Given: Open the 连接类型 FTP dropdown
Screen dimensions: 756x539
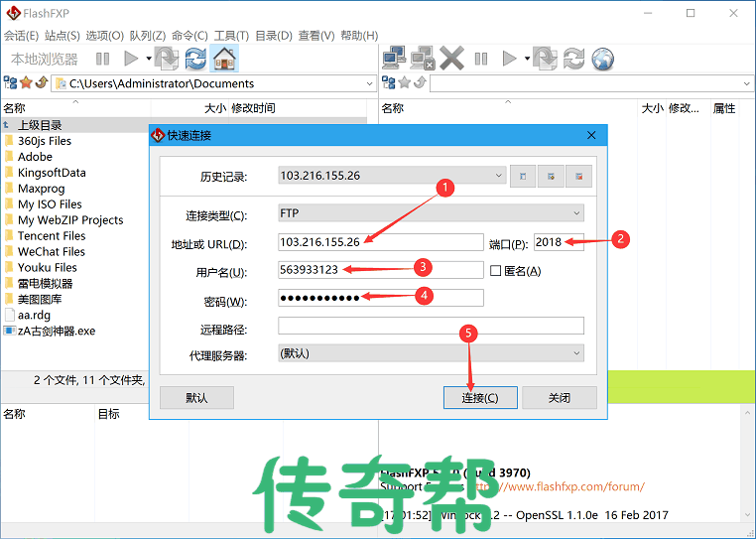Looking at the screenshot, I should 576,213.
